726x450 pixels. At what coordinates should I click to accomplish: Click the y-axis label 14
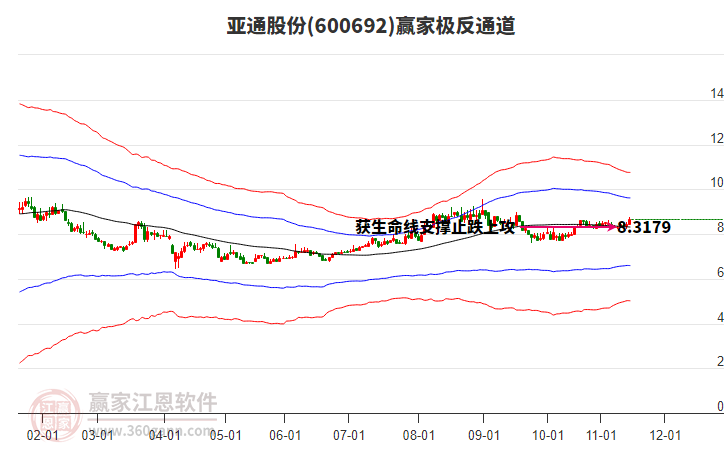coord(717,94)
